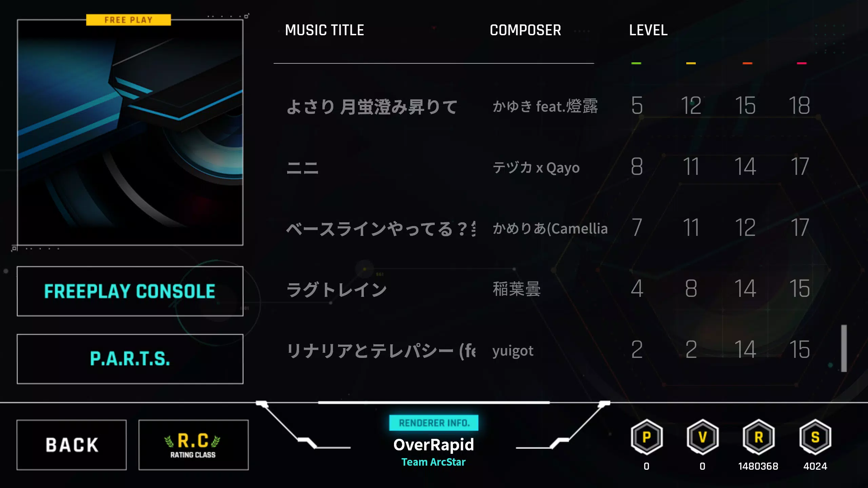This screenshot has width=868, height=488.
Task: Open FREEPLAY CONSOLE panel
Action: pyautogui.click(x=130, y=291)
